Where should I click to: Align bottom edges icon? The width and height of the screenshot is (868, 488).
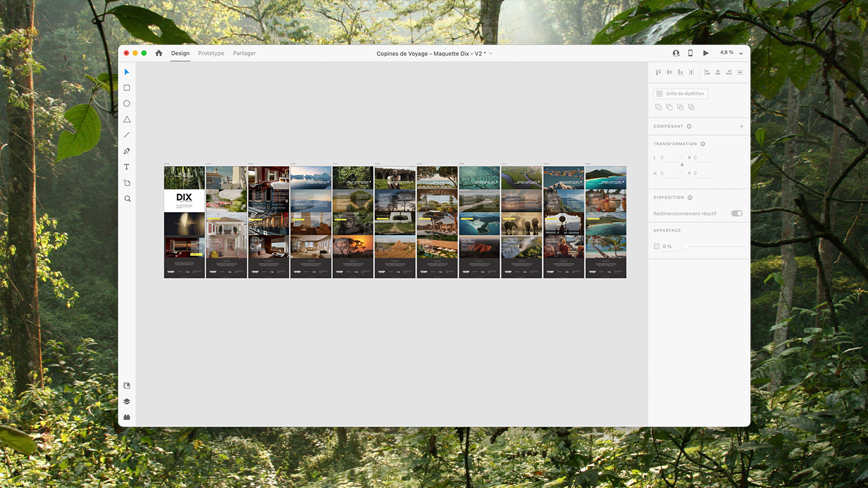[x=680, y=72]
